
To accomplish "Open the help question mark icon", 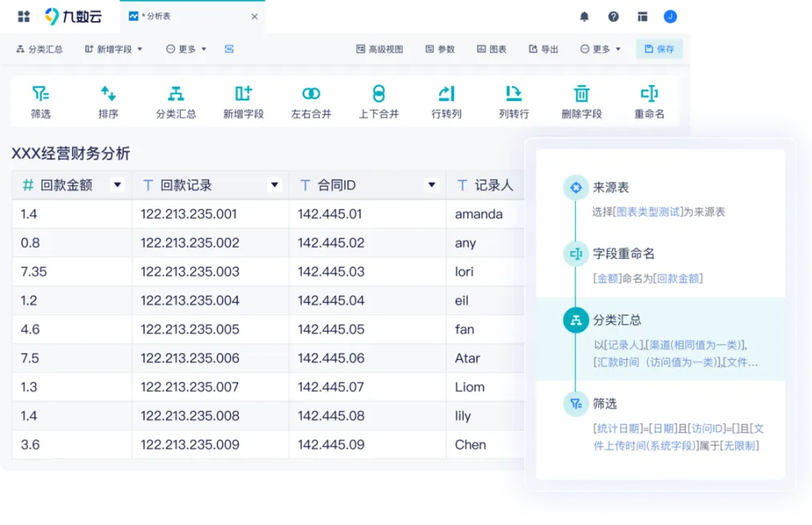I will (613, 17).
